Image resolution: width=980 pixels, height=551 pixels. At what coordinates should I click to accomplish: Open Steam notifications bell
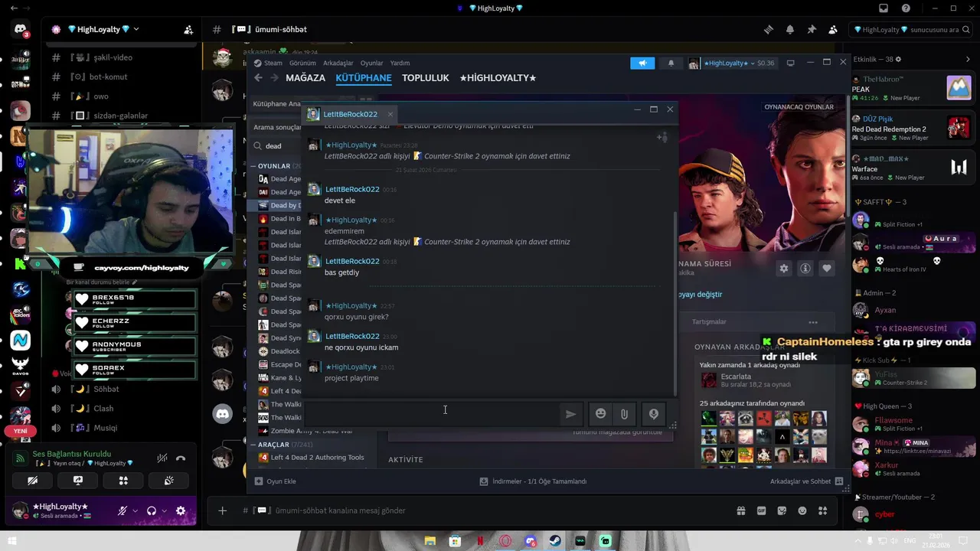(x=671, y=63)
